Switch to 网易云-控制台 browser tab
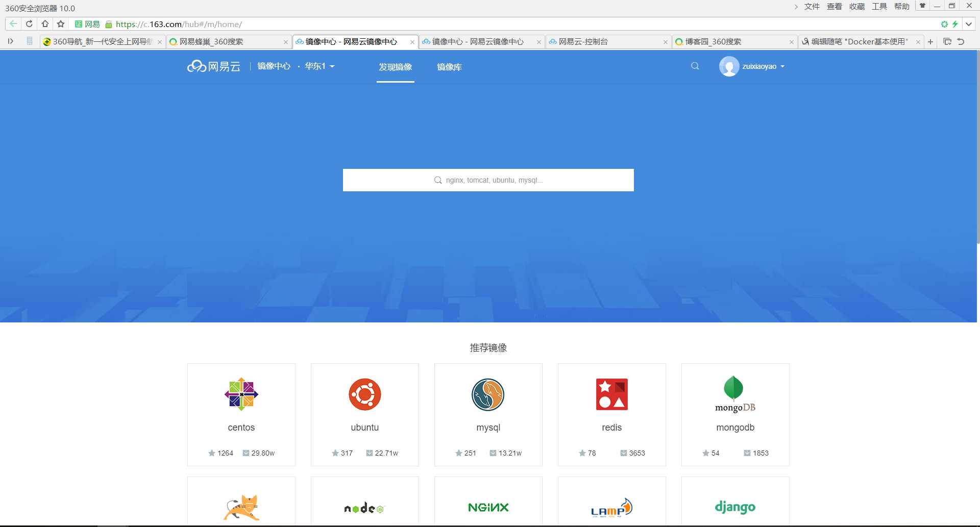The image size is (980, 527). (608, 42)
